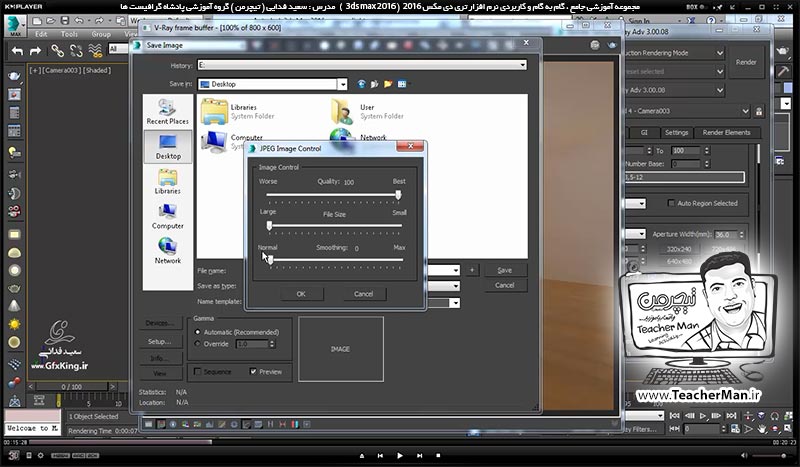This screenshot has width=800, height=467.
Task: Click Go to End in 3ds Max playback
Action: coord(731,416)
